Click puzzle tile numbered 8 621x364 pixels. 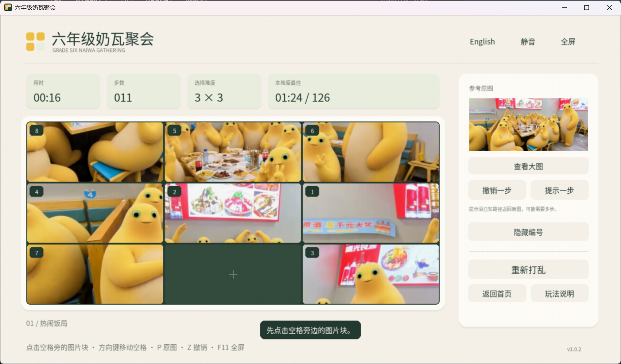(95, 152)
